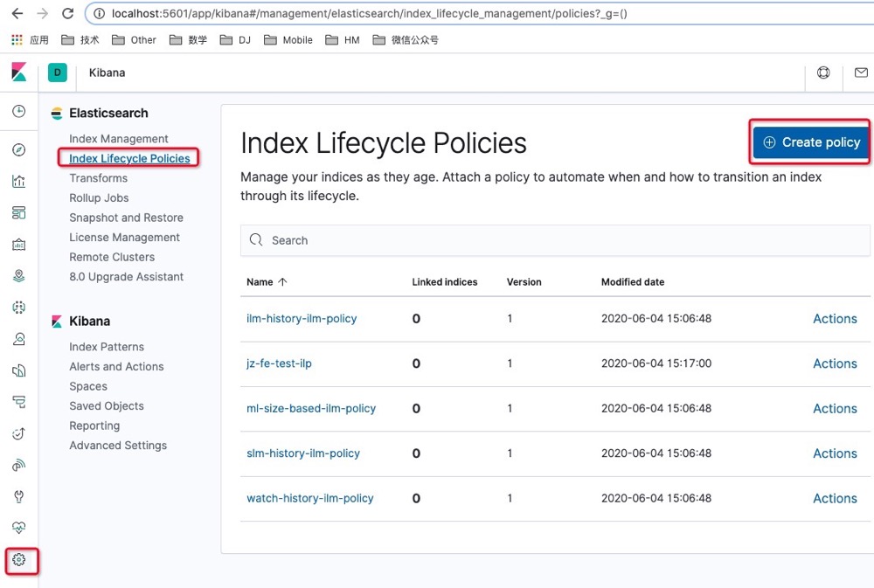The image size is (874, 588).
Task: Sort by the Name column header
Action: (x=267, y=282)
